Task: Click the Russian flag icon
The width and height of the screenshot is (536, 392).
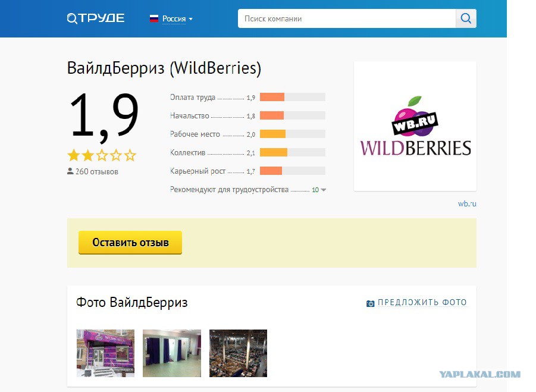Action: (x=154, y=19)
